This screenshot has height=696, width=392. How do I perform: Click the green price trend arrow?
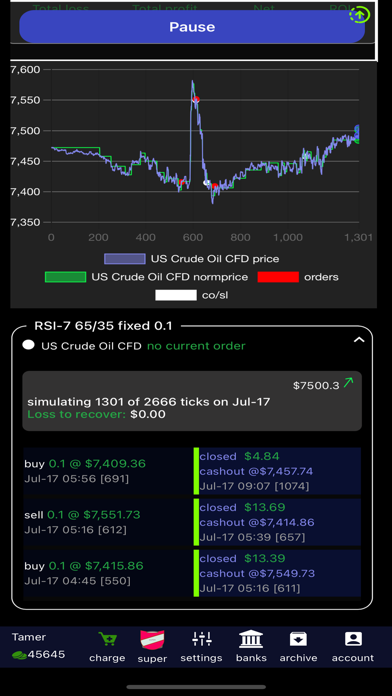point(348,382)
